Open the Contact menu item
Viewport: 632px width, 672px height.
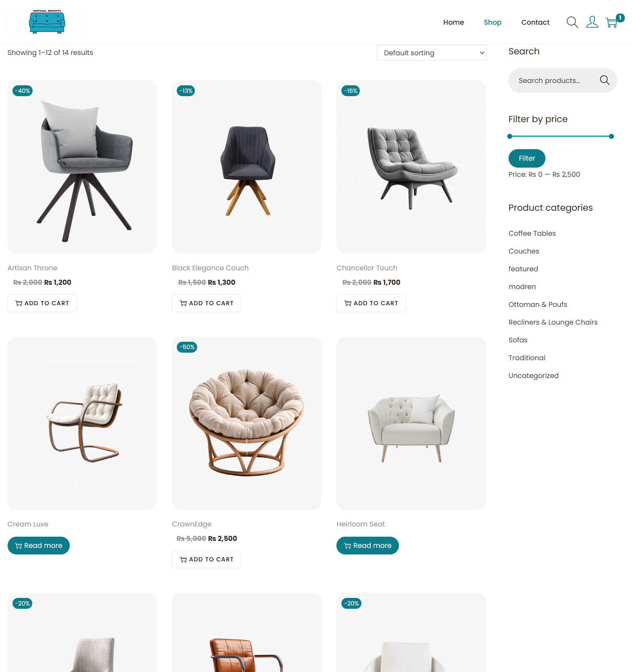click(535, 22)
